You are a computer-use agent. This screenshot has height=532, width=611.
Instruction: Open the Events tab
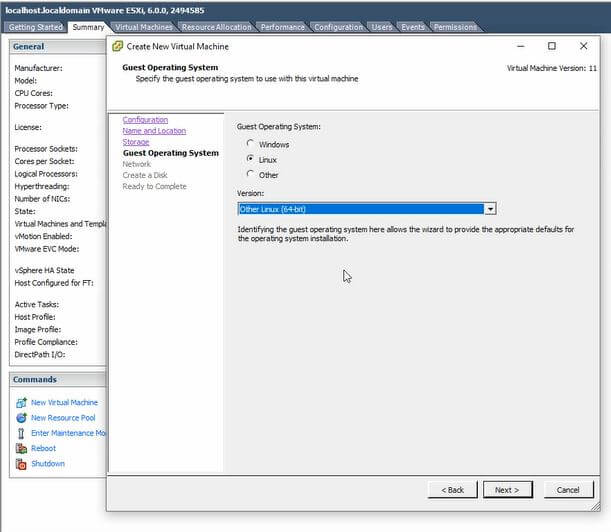pos(413,27)
